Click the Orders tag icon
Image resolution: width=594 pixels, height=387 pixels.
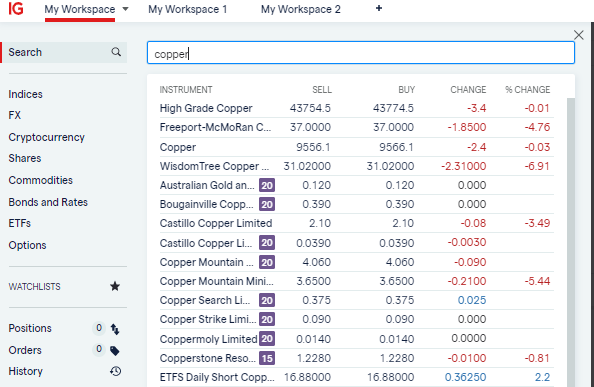[x=115, y=351]
